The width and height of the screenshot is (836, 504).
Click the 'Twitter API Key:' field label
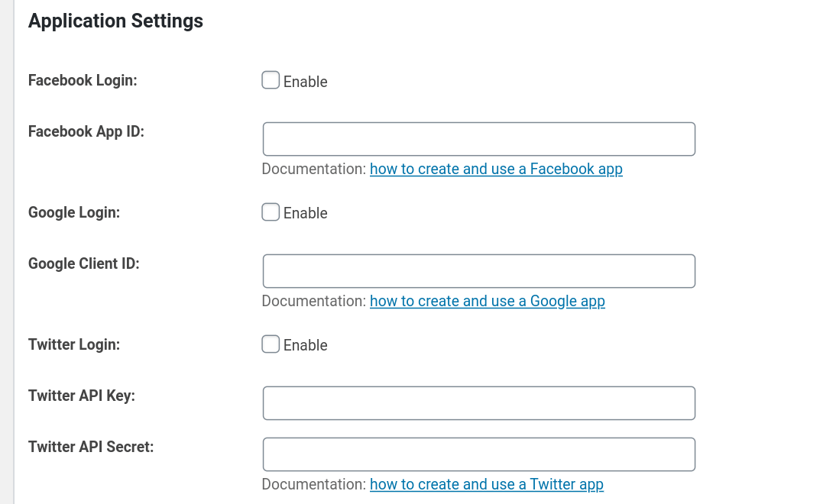[x=82, y=396]
